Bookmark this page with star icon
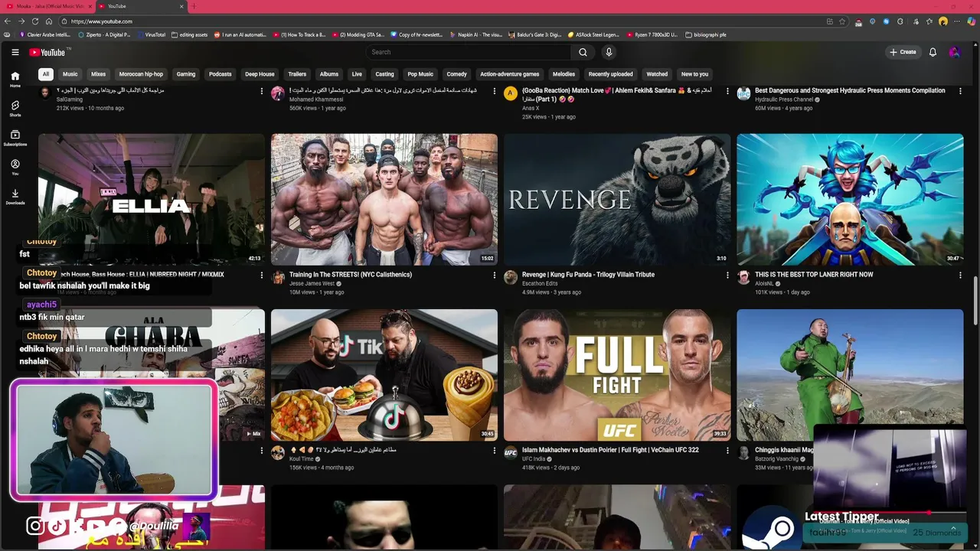This screenshot has height=551, width=980. coord(842,21)
